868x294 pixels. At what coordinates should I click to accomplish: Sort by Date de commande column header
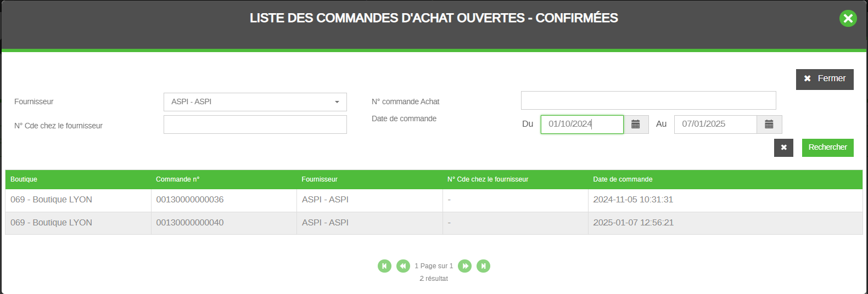pos(623,179)
